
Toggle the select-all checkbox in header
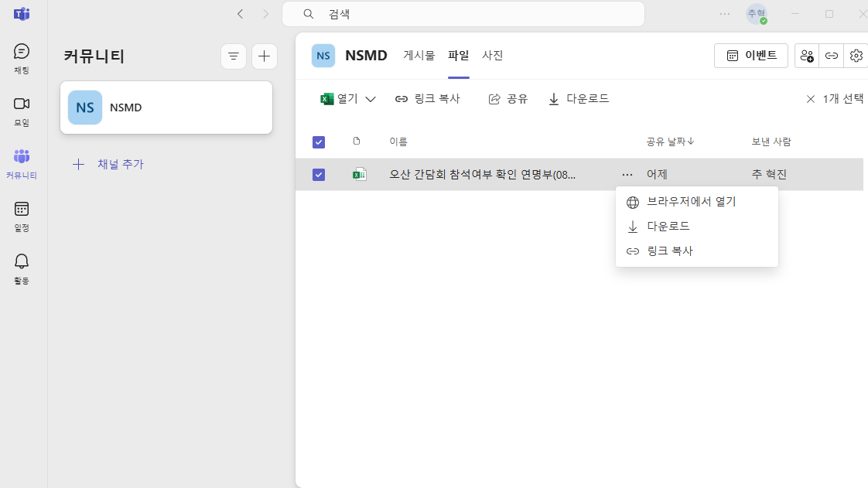click(319, 142)
